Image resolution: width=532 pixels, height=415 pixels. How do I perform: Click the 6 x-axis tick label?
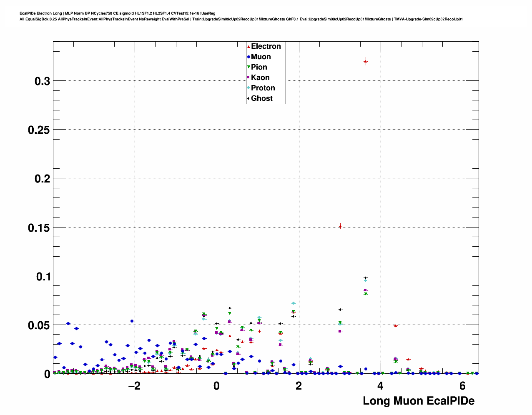click(x=462, y=386)
